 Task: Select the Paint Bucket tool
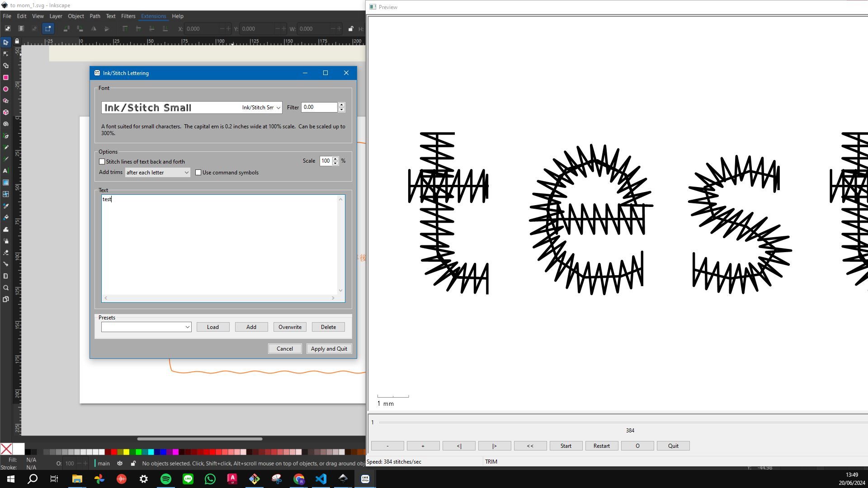tap(6, 217)
